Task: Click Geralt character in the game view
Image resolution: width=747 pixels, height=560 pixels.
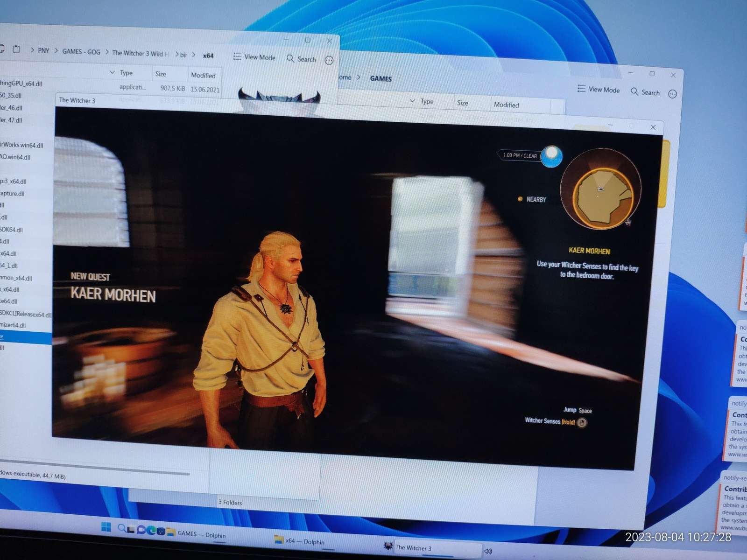Action: (x=261, y=340)
